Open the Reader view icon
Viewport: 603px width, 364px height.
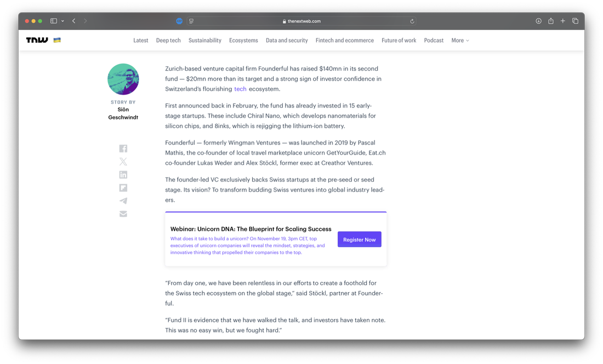pyautogui.click(x=191, y=21)
